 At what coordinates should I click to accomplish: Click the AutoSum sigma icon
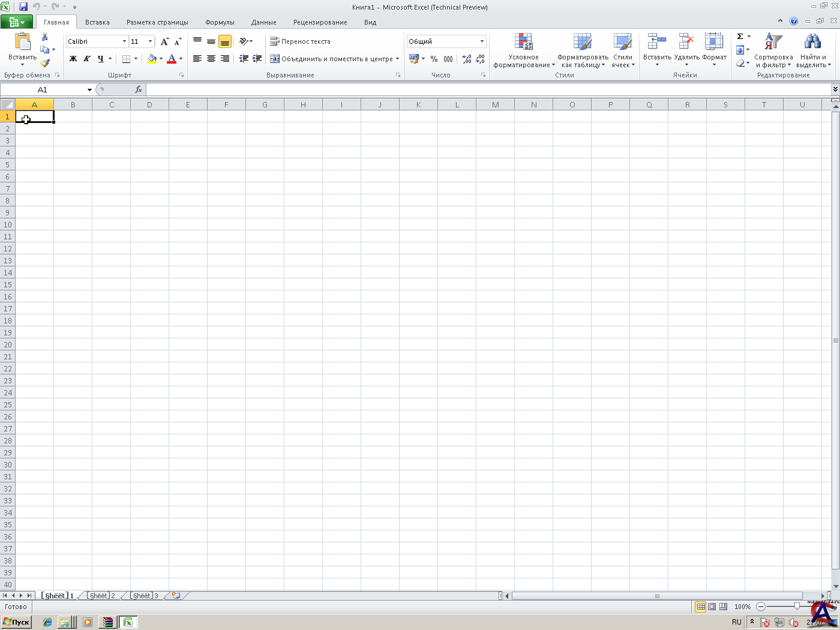click(740, 37)
